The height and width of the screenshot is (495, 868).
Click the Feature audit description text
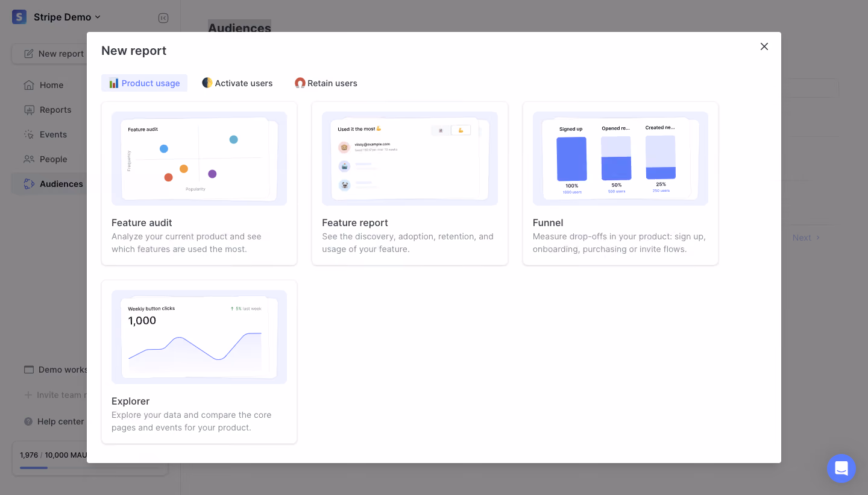coord(186,243)
